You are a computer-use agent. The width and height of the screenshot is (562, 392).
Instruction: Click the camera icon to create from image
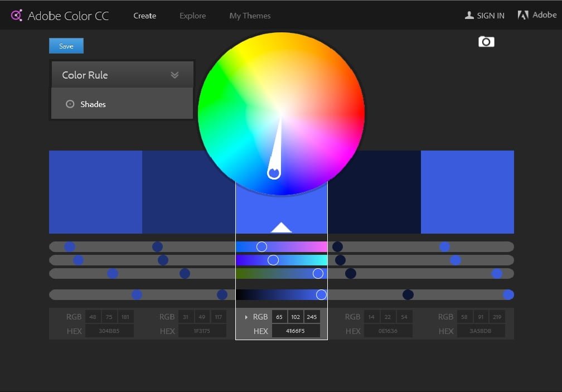click(x=486, y=42)
